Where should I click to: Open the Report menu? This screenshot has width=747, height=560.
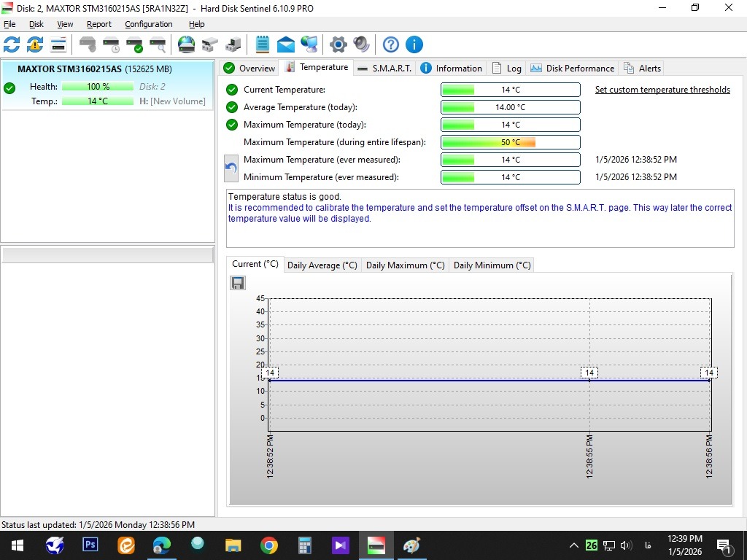(99, 24)
